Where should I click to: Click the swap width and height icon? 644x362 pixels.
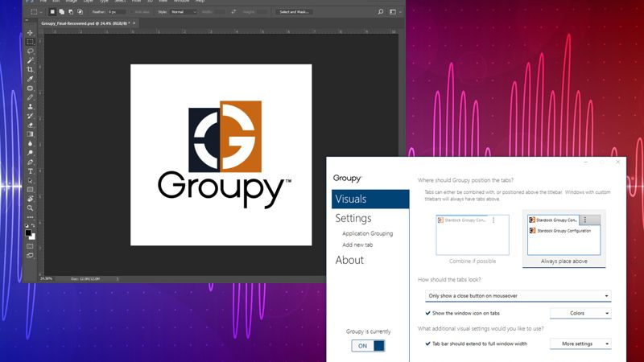click(x=233, y=12)
